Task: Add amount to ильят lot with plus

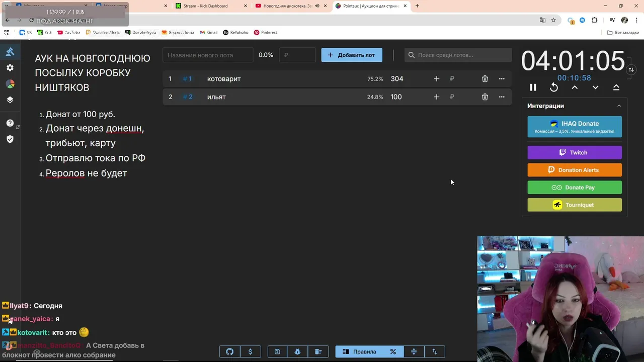Action: (x=437, y=97)
